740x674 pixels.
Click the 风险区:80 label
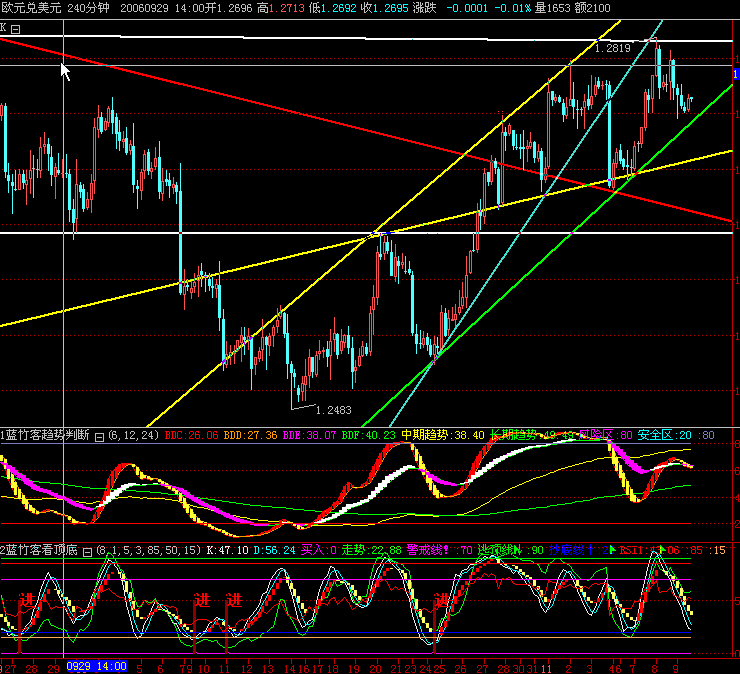tap(605, 435)
